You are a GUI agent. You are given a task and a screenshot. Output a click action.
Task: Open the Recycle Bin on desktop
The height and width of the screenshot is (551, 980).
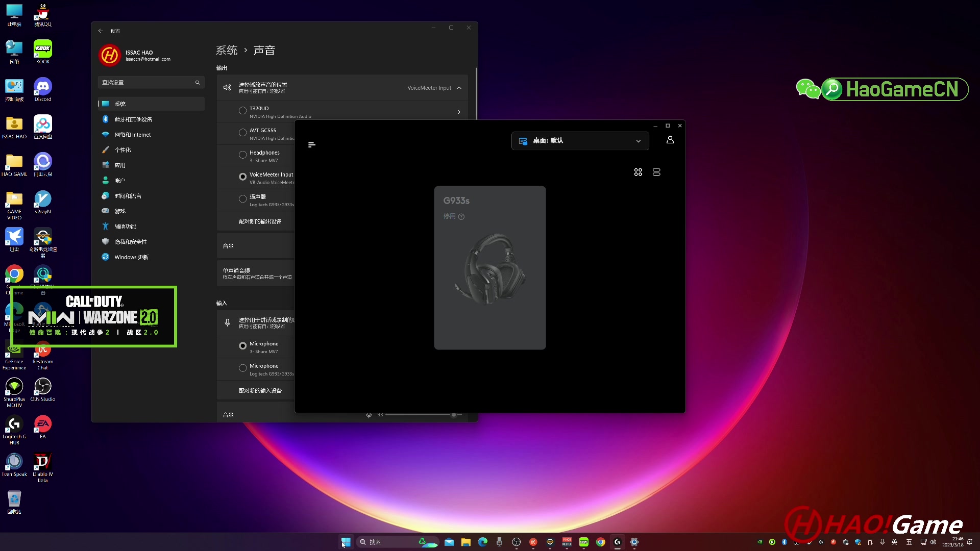point(14,502)
